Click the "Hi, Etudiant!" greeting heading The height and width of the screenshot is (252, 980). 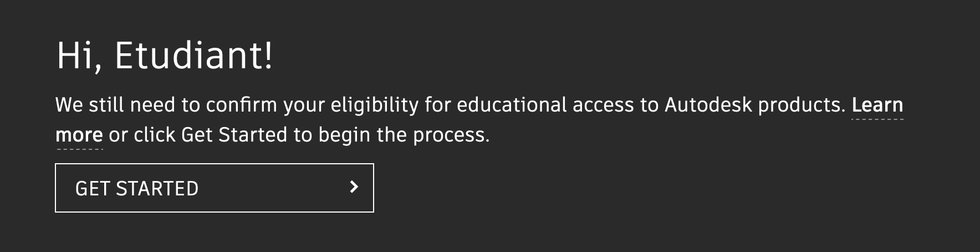165,56
